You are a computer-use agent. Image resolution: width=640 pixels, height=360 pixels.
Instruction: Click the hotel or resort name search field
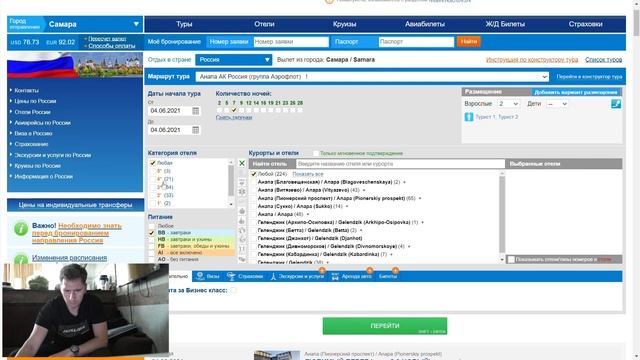pos(400,164)
